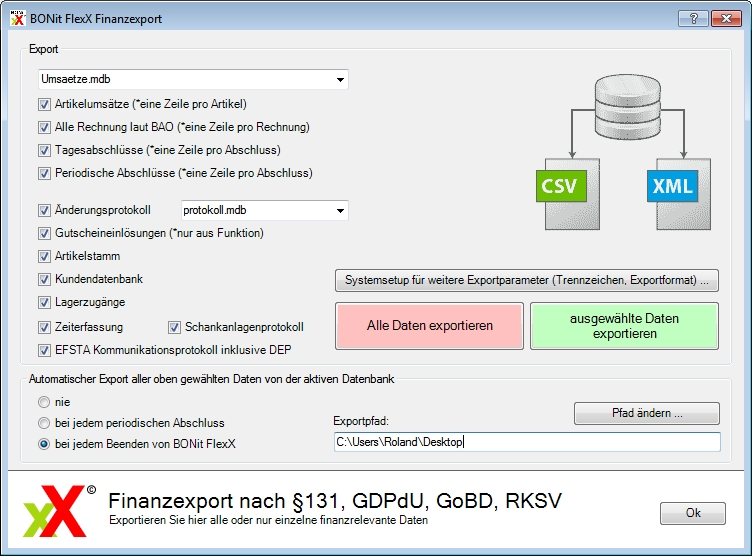Click the database cylinder icon
The width and height of the screenshot is (752, 556).
pyautogui.click(x=628, y=107)
